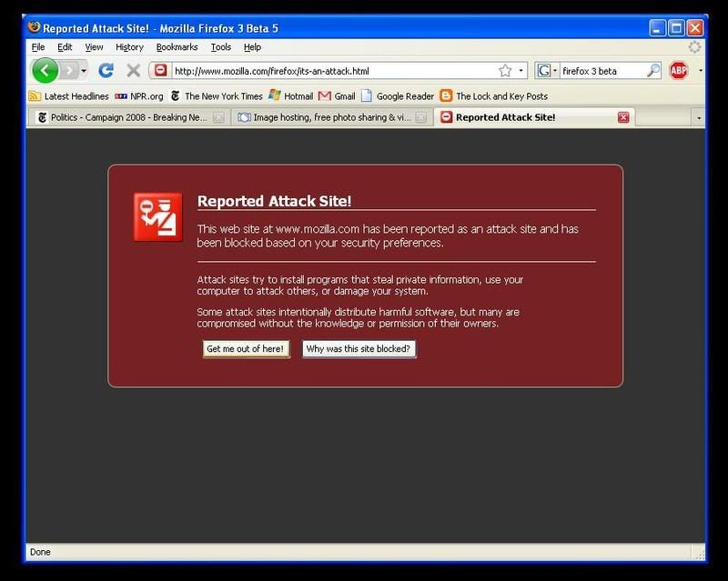Open the Google search engine selector

click(546, 70)
